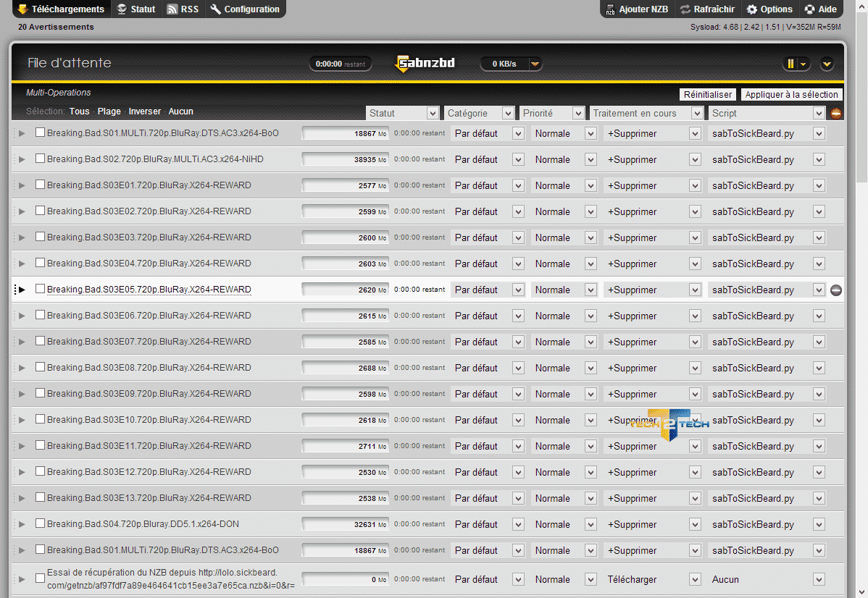The width and height of the screenshot is (868, 598).
Task: Open the Catégorie multi-operations dropdown
Action: tap(479, 113)
